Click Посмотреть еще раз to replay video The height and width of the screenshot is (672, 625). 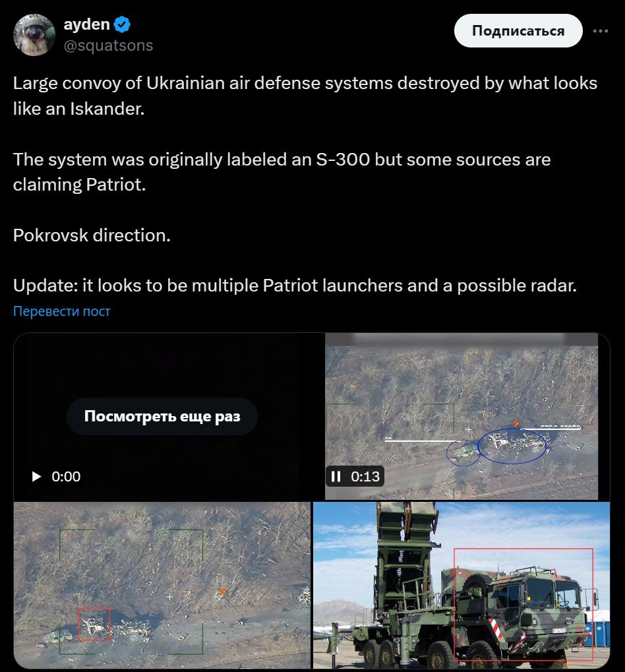[x=162, y=416]
